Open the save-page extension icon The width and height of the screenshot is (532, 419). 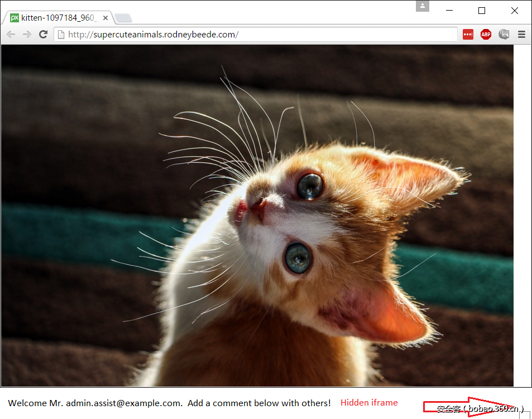[x=504, y=34]
